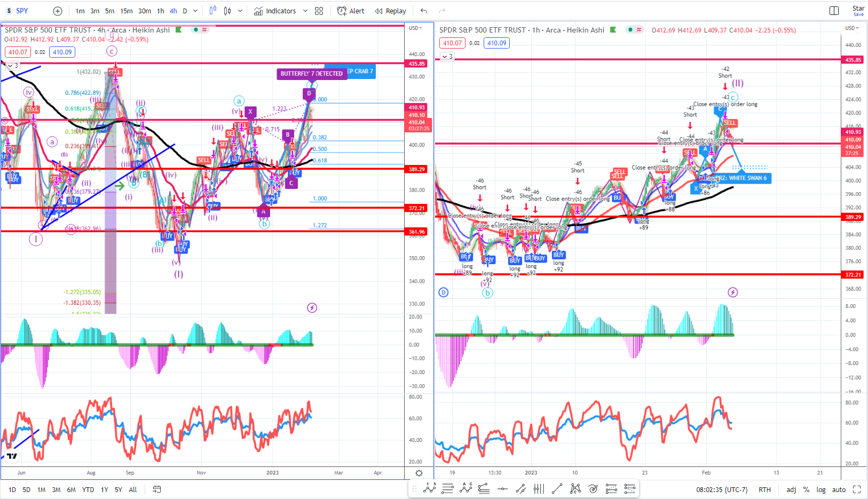This screenshot has width=868, height=499.
Task: Select the 1h timeframe
Action: 161,11
